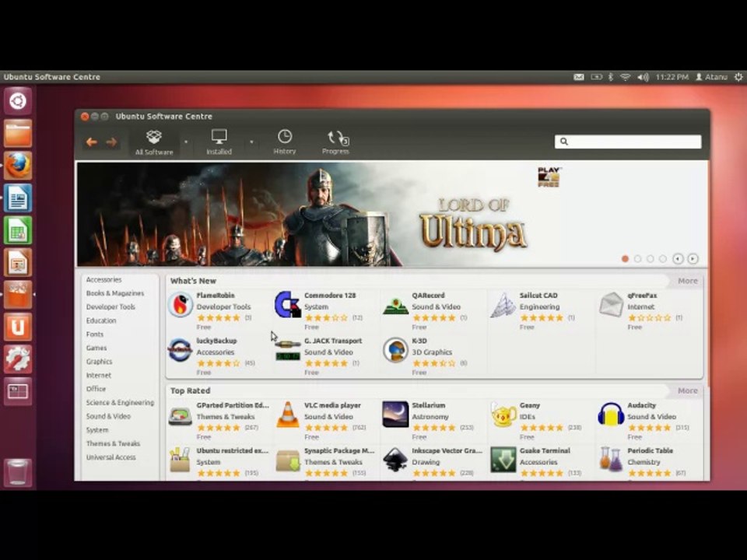
Task: Open the Sailcut CAD app icon
Action: [x=503, y=305]
